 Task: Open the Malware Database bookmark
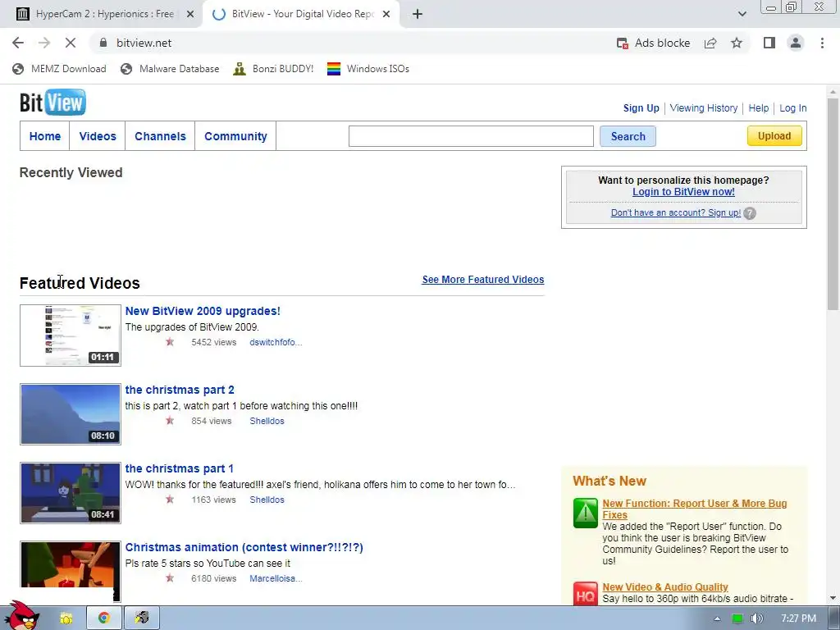[x=170, y=69]
